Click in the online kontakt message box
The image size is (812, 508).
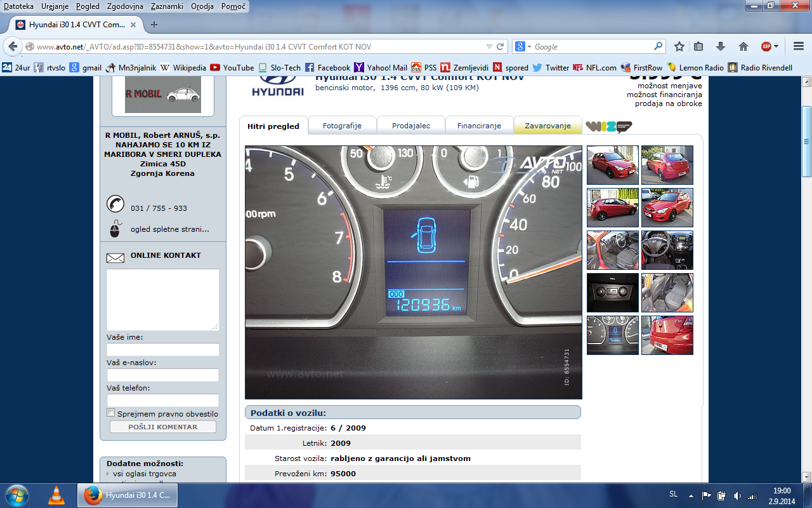163,300
